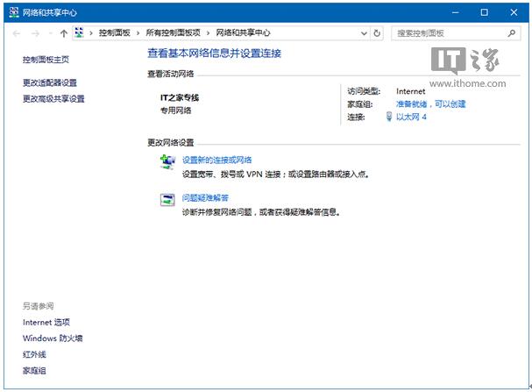Open the recent locations dropdown arrow

(50, 32)
